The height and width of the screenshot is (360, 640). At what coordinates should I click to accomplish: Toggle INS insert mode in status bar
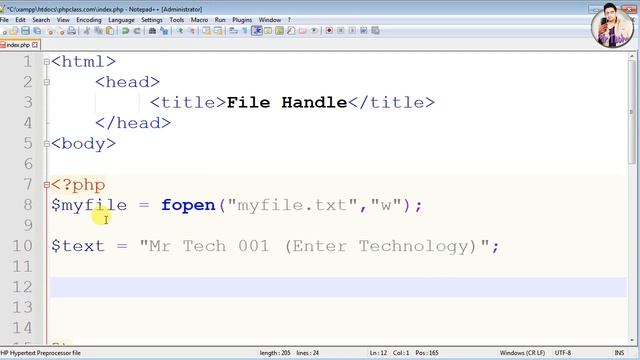tap(619, 353)
